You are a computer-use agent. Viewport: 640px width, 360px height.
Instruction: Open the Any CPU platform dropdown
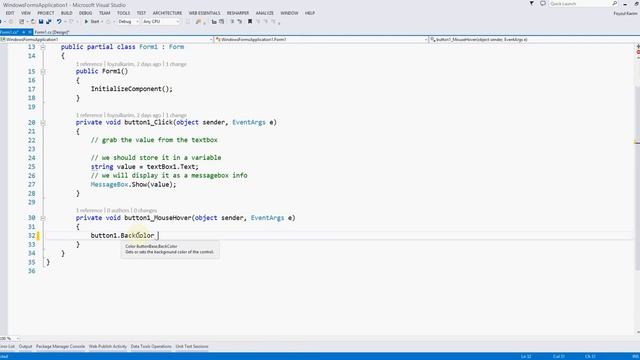click(x=161, y=22)
